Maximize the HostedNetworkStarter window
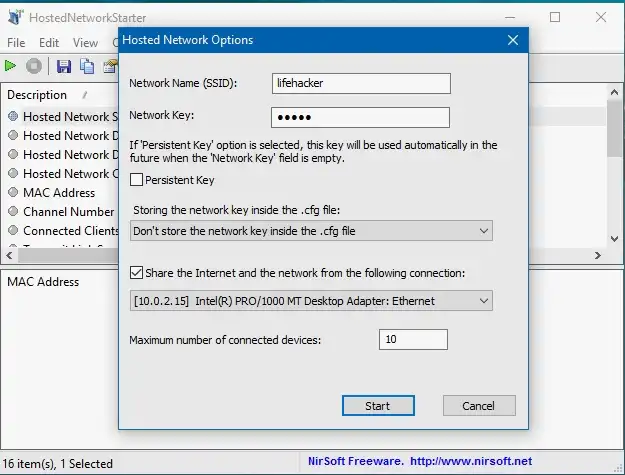The width and height of the screenshot is (625, 475). [555, 17]
